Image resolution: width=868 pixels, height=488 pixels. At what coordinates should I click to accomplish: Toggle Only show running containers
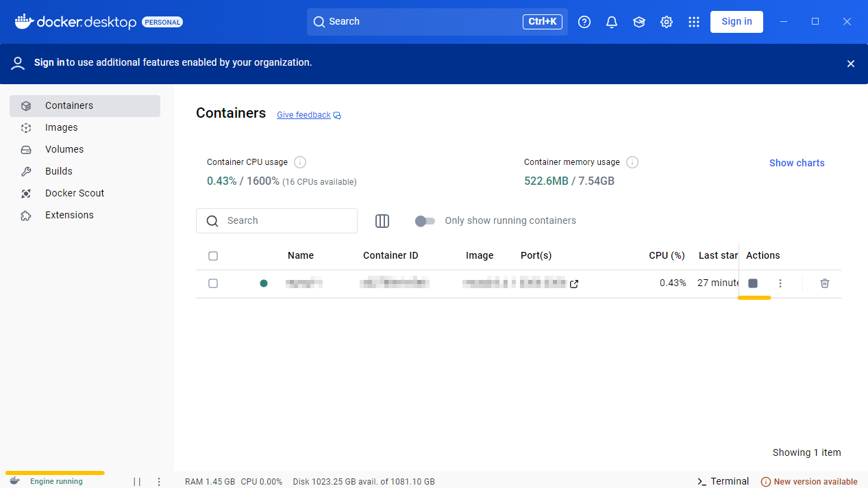tap(425, 221)
